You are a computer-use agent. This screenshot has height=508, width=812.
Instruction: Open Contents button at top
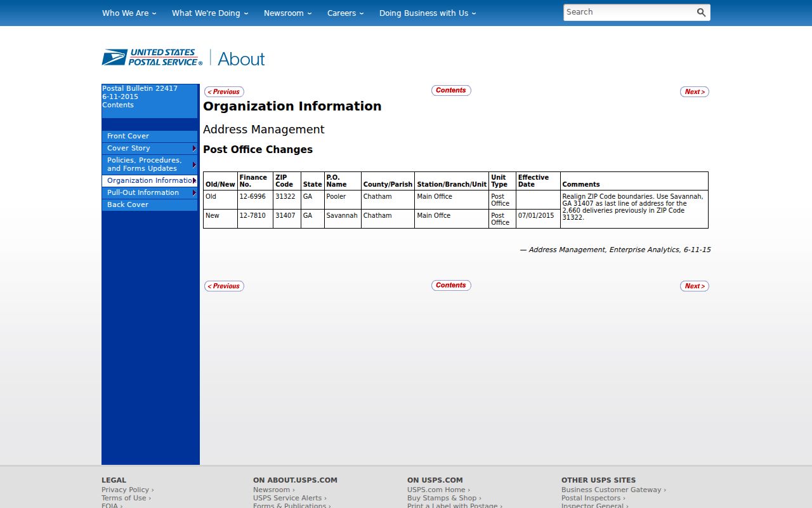(x=451, y=90)
